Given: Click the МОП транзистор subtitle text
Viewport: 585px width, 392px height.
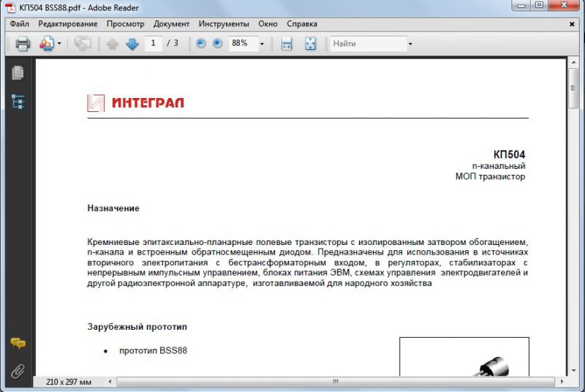Looking at the screenshot, I should (490, 176).
